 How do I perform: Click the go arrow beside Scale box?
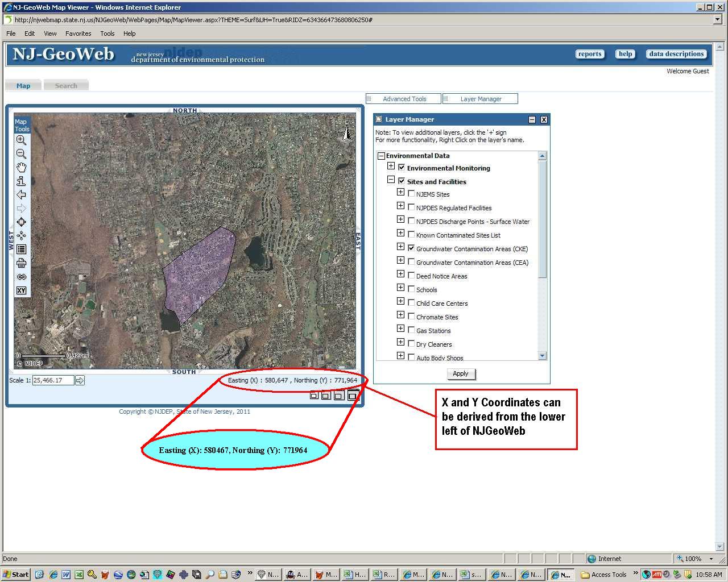(x=80, y=380)
